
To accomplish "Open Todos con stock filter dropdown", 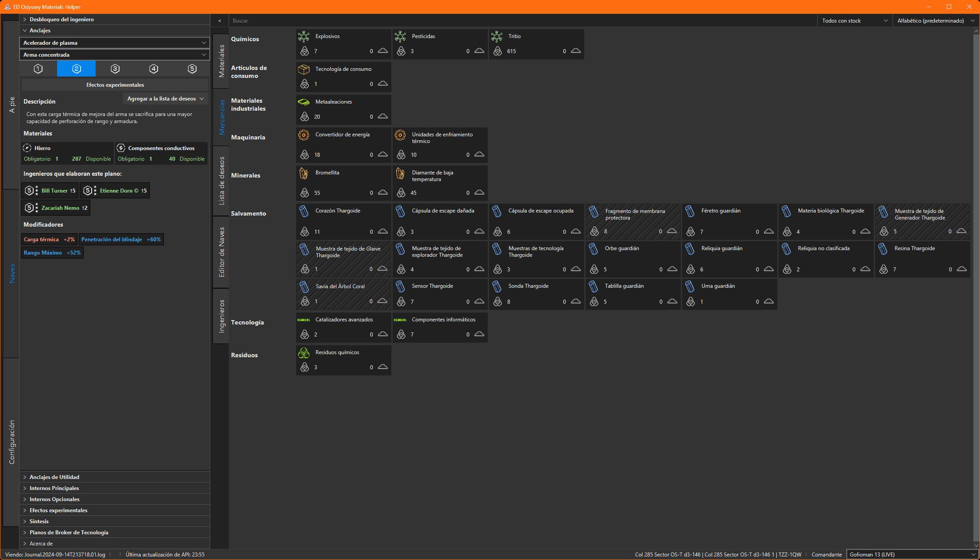I will (x=854, y=21).
